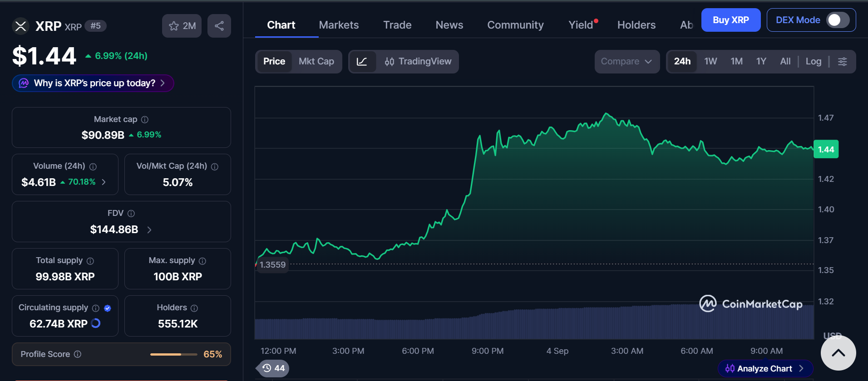Click the history 44 events badge
The image size is (868, 381).
click(x=273, y=368)
